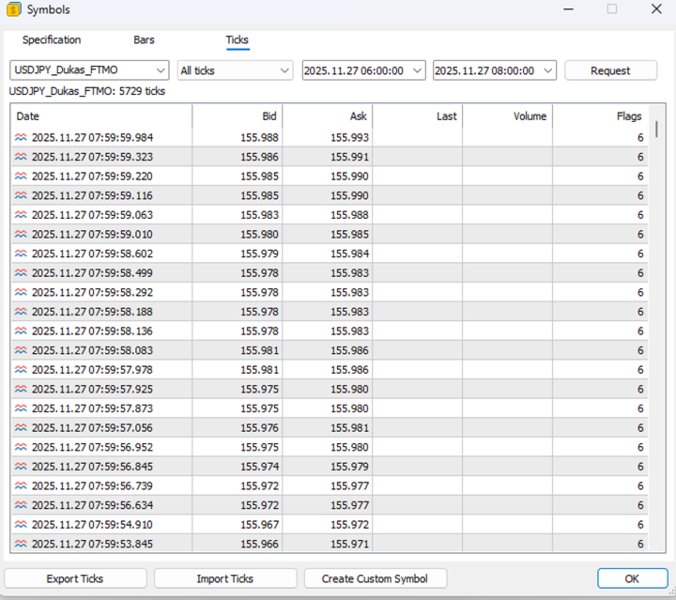
Task: Click the Request button
Action: click(x=610, y=70)
